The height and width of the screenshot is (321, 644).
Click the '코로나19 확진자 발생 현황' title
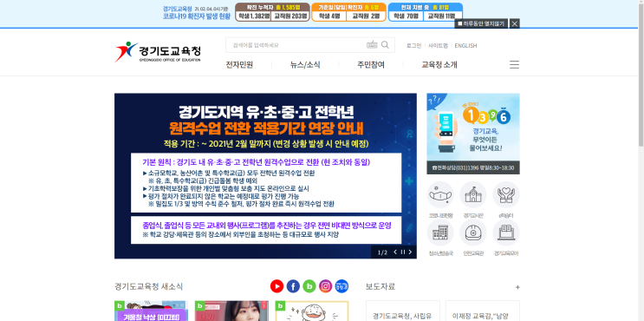coord(197,16)
